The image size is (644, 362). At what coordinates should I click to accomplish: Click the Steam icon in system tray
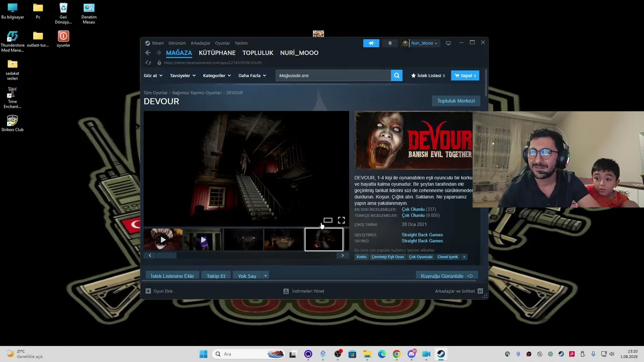(561, 354)
